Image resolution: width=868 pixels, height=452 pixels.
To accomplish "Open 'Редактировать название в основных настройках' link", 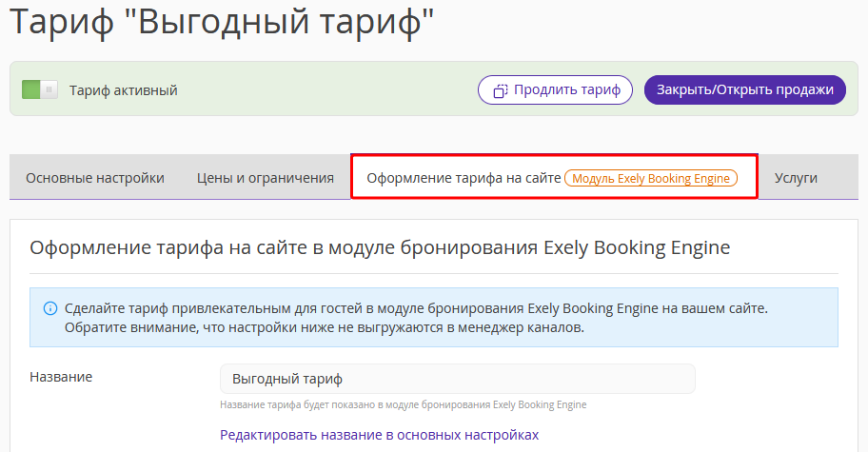I will click(x=379, y=435).
